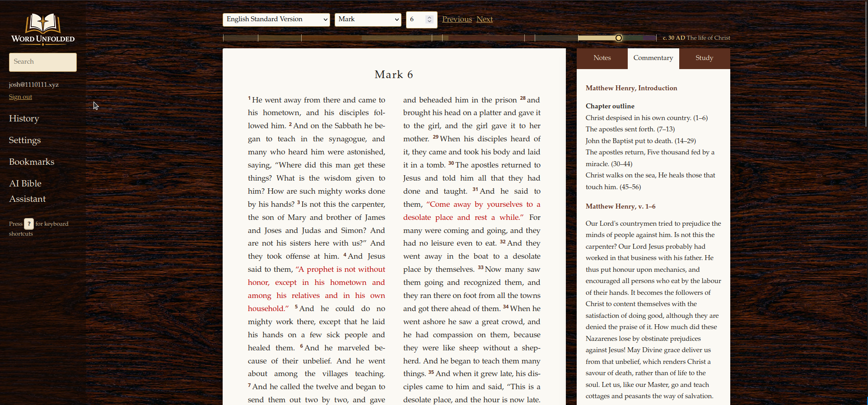Screen dimensions: 868x405
Task: Sign out of the account
Action: coord(20,97)
